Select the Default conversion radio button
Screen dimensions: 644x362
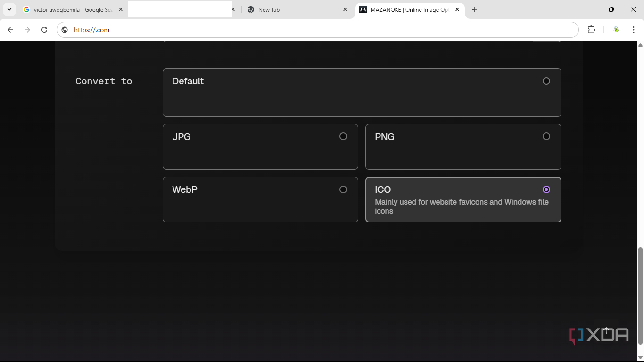(546, 81)
